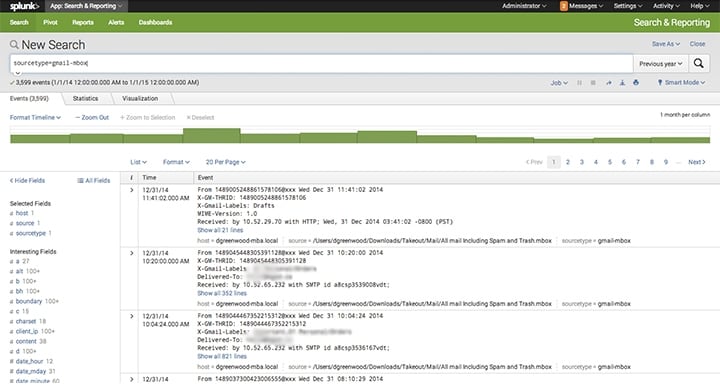Screen dimensions: 720x385
Task: Open Administrator menu
Action: click(x=524, y=6)
